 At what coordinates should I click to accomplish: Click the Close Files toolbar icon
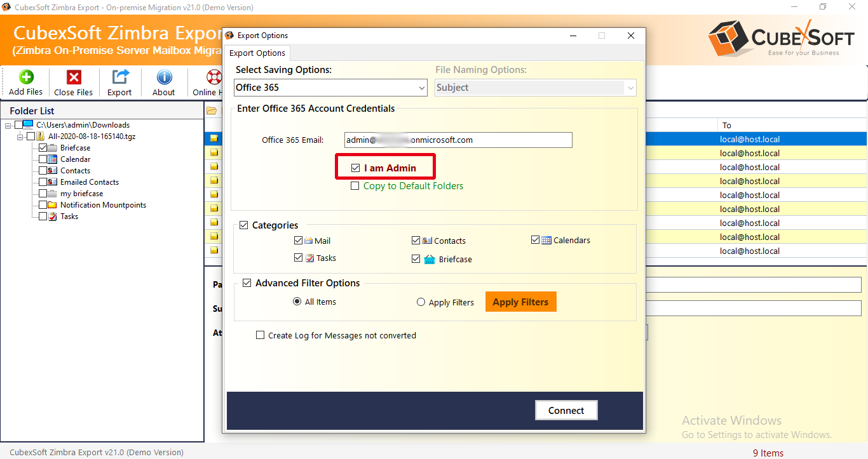pyautogui.click(x=74, y=77)
